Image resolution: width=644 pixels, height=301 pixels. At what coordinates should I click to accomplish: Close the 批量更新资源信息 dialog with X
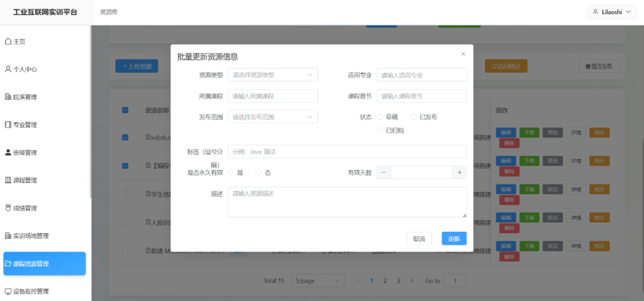(464, 54)
